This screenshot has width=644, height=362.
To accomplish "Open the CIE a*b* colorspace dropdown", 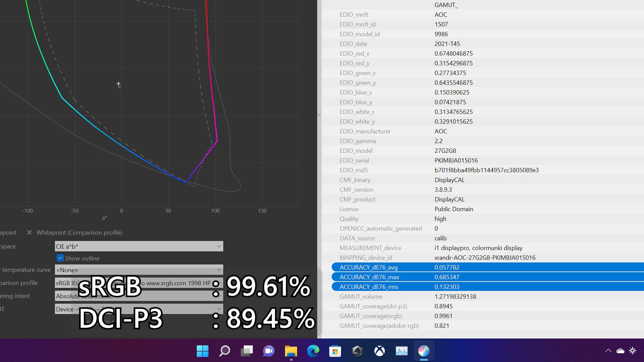I will 139,246.
